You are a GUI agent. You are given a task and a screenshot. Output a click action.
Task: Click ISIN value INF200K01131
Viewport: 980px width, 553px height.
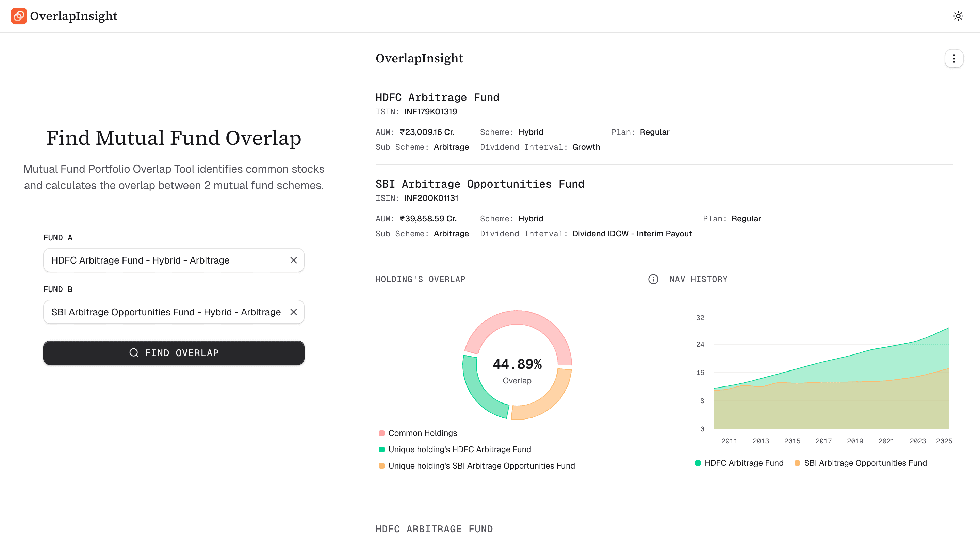click(x=431, y=198)
